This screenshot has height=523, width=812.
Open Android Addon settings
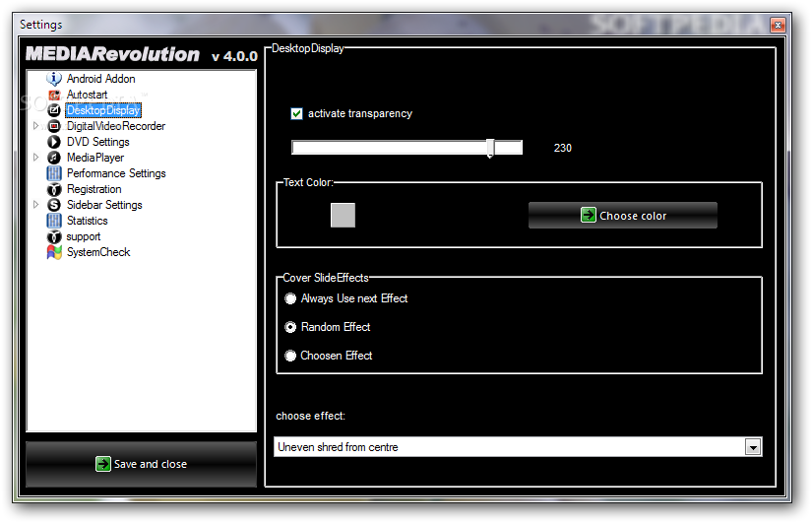click(x=101, y=79)
